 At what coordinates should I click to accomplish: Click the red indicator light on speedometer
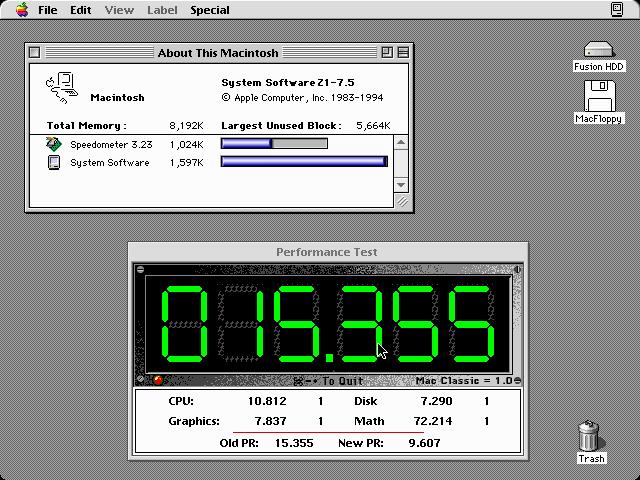point(157,380)
